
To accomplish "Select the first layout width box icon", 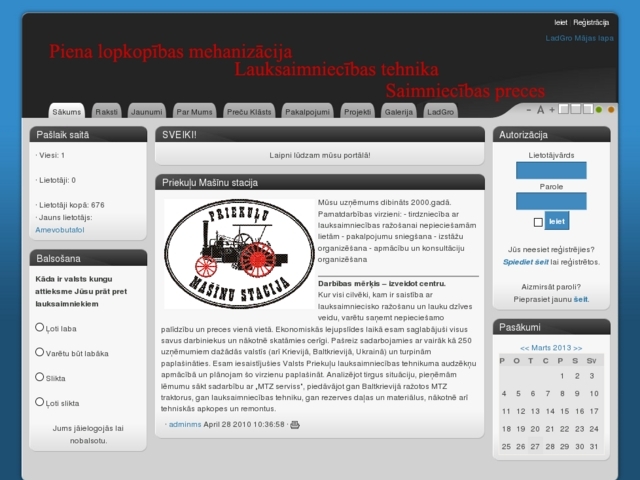I will (563, 110).
